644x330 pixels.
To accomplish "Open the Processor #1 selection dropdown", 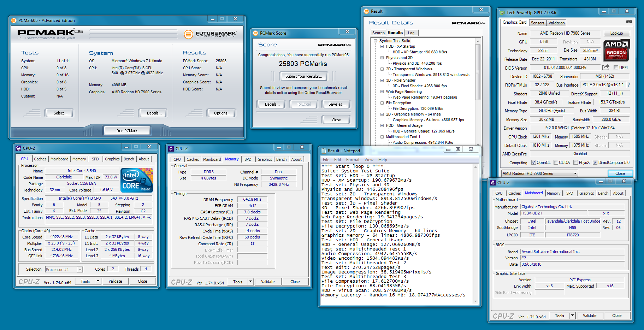I will [64, 270].
